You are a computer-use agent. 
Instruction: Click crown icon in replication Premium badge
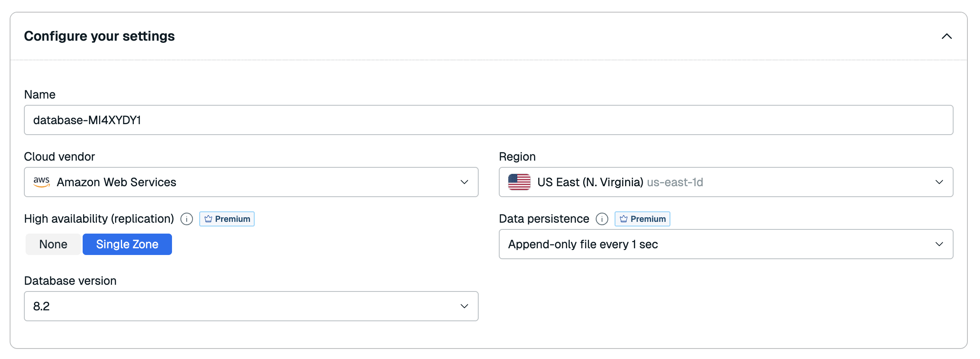209,219
